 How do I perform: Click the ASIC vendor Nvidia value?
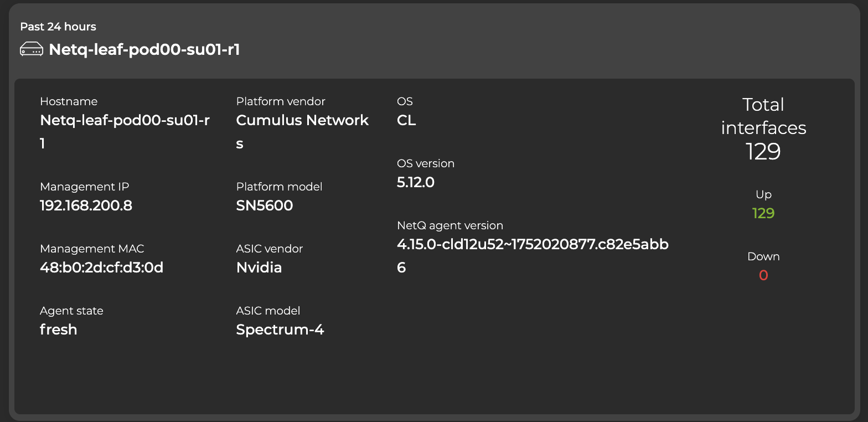click(x=259, y=268)
